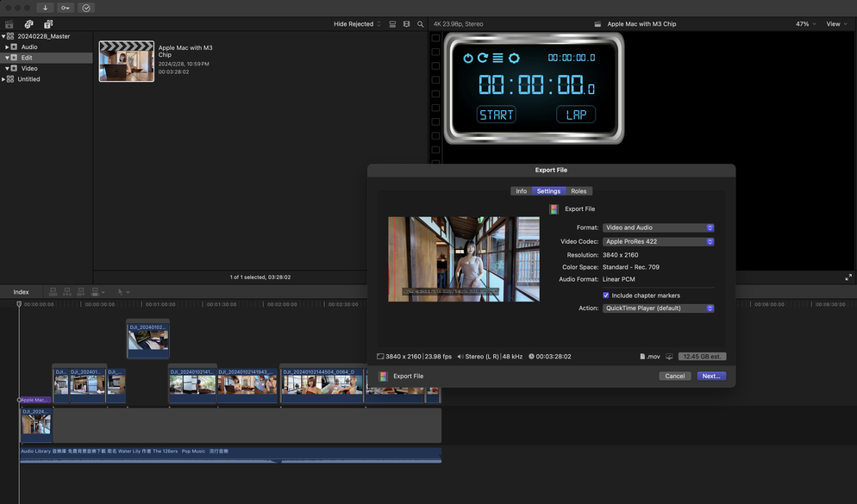Viewport: 857px width, 504px height.
Task: Click the Untitled library icon
Action: tap(10, 79)
